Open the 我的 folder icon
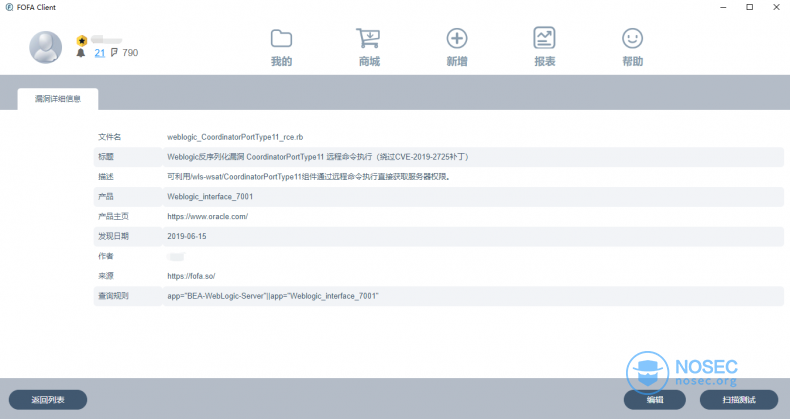790x419 pixels. [281, 38]
